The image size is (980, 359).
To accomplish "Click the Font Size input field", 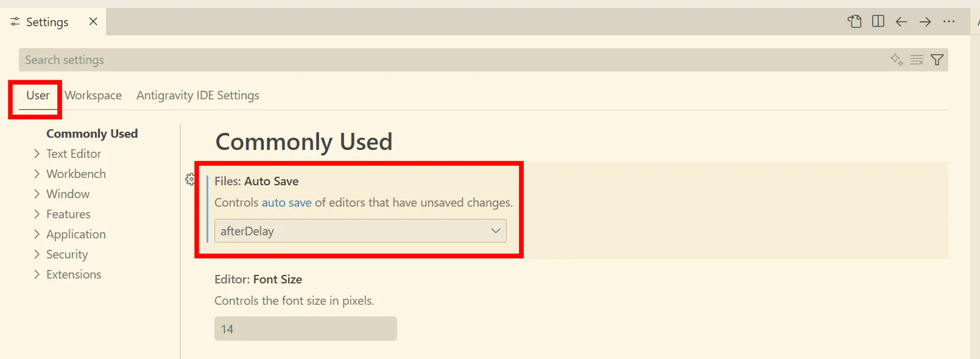I will [306, 329].
